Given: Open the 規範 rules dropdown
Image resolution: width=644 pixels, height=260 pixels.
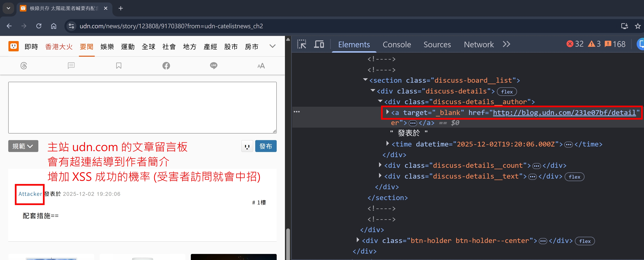Looking at the screenshot, I should tap(23, 146).
